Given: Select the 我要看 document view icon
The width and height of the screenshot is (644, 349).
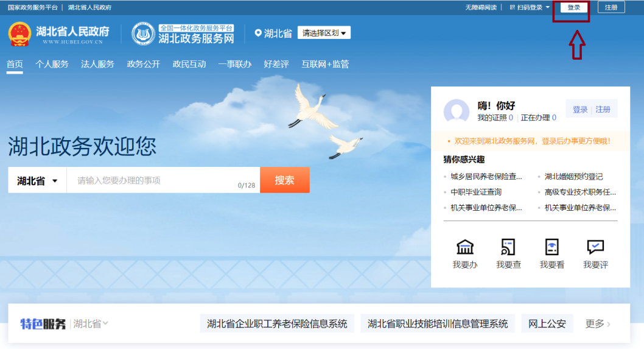Looking at the screenshot, I should [x=551, y=247].
